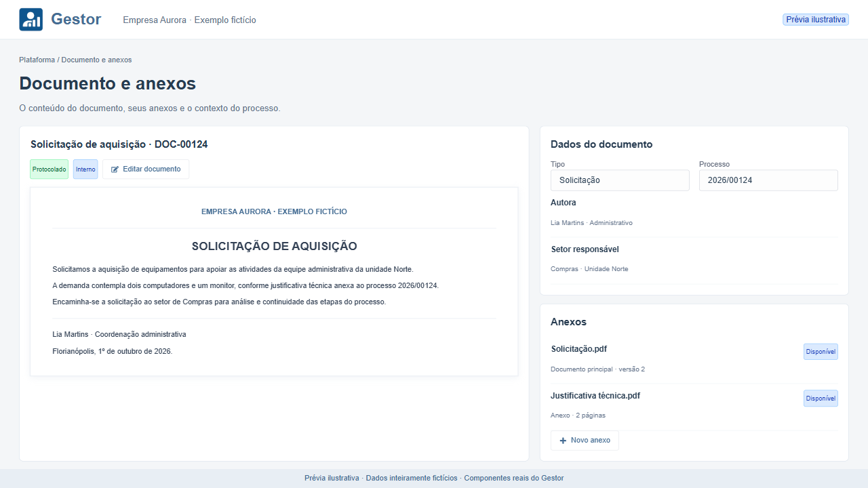Click the page title Documento e anexos

point(108,83)
